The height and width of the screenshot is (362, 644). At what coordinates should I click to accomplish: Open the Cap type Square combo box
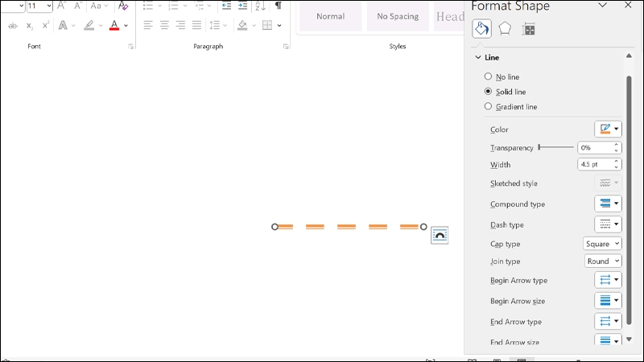602,244
